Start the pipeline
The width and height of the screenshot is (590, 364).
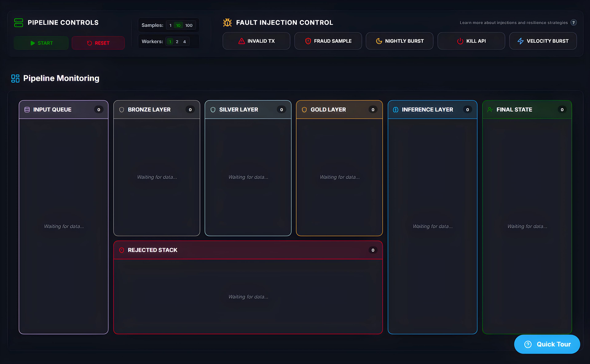pyautogui.click(x=41, y=43)
